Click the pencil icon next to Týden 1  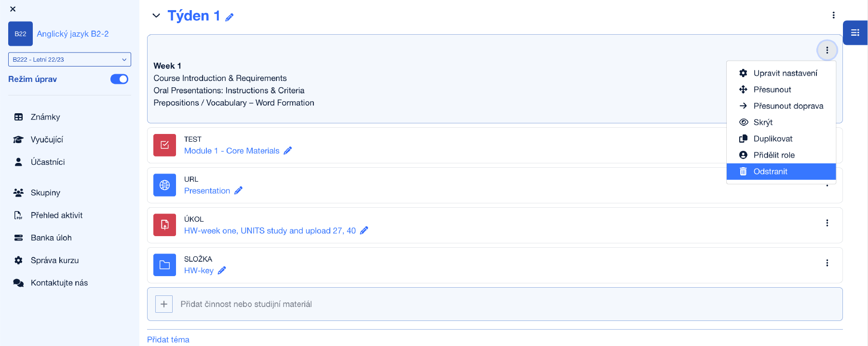click(230, 17)
